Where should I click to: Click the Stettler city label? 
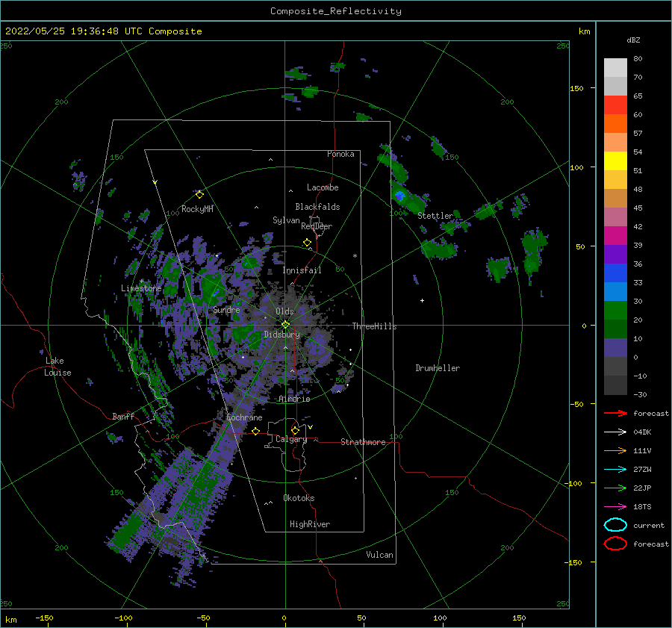coord(435,216)
